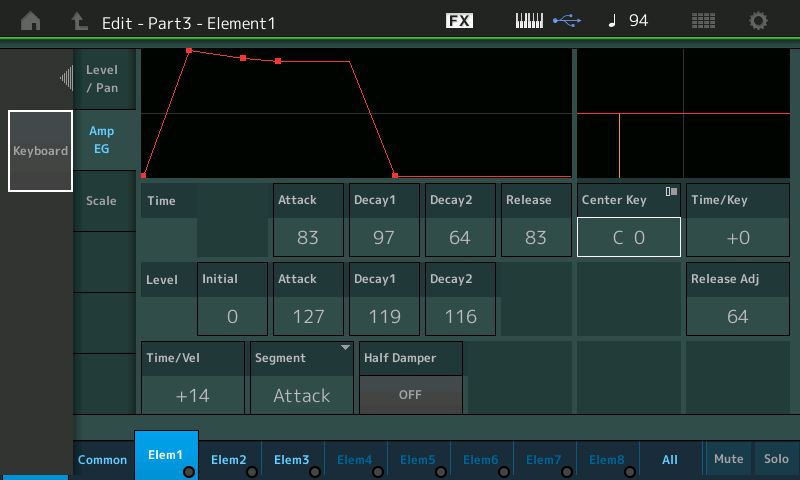Select the Attack time value 83
Image resolution: width=800 pixels, height=480 pixels.
[x=308, y=237]
